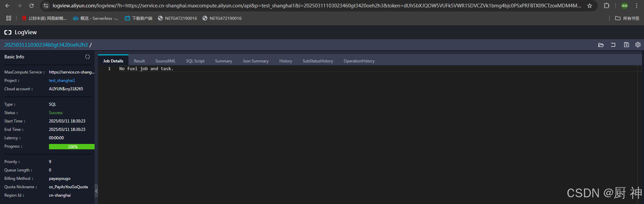Image resolution: width=644 pixels, height=204 pixels.
Task: Open the 所有书签 bookmarks folder
Action: pyautogui.click(x=627, y=18)
